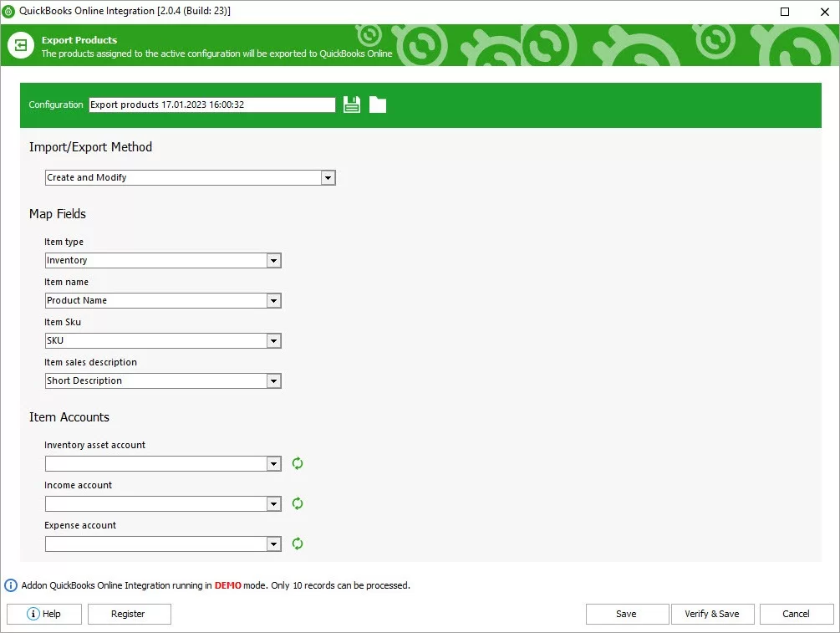Click the Verify & Save button
This screenshot has width=840, height=633.
[x=712, y=614]
